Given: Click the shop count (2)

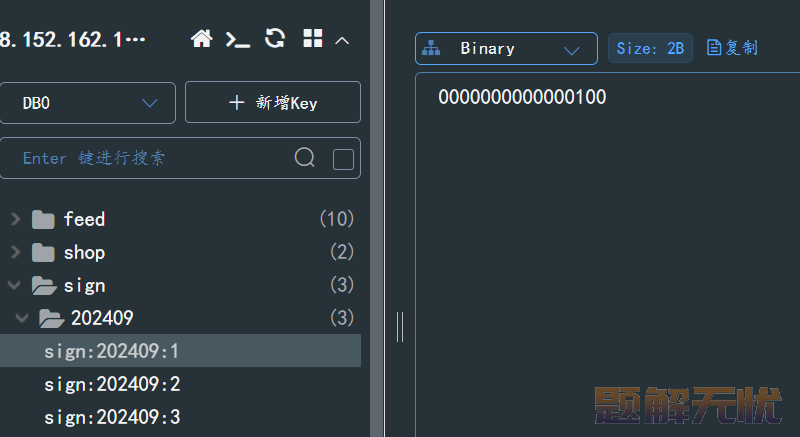Looking at the screenshot, I should [342, 252].
